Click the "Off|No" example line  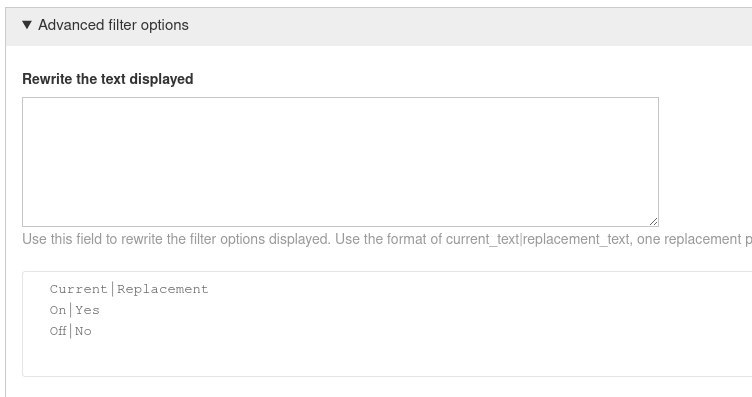point(70,331)
